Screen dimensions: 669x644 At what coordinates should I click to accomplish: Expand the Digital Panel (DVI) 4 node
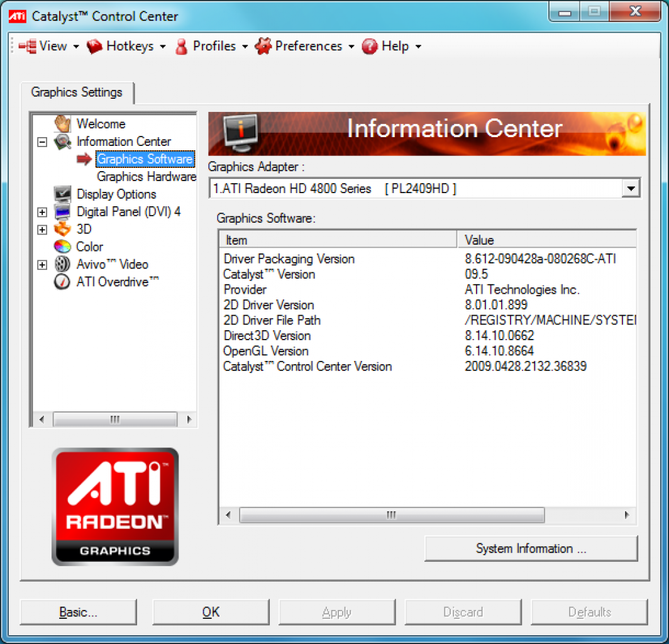[x=42, y=212]
